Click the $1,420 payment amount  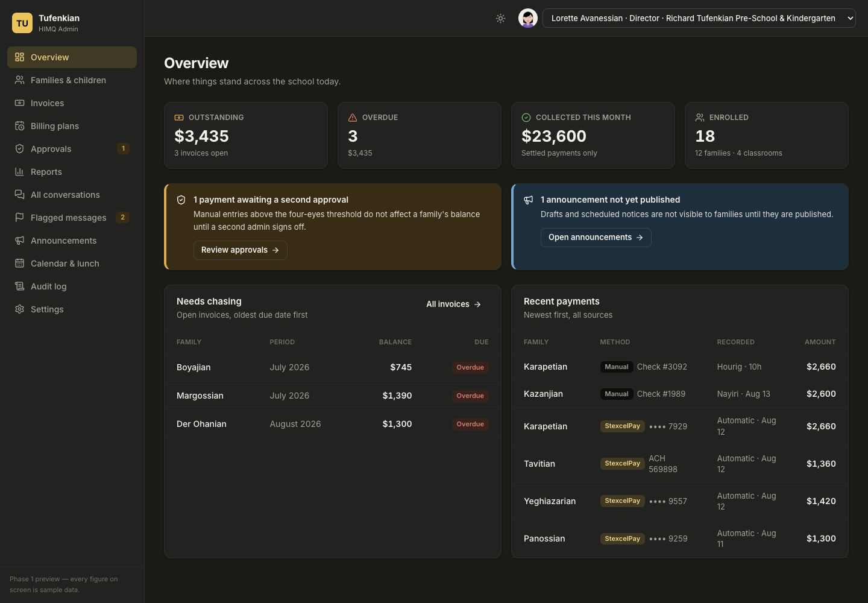tap(821, 501)
